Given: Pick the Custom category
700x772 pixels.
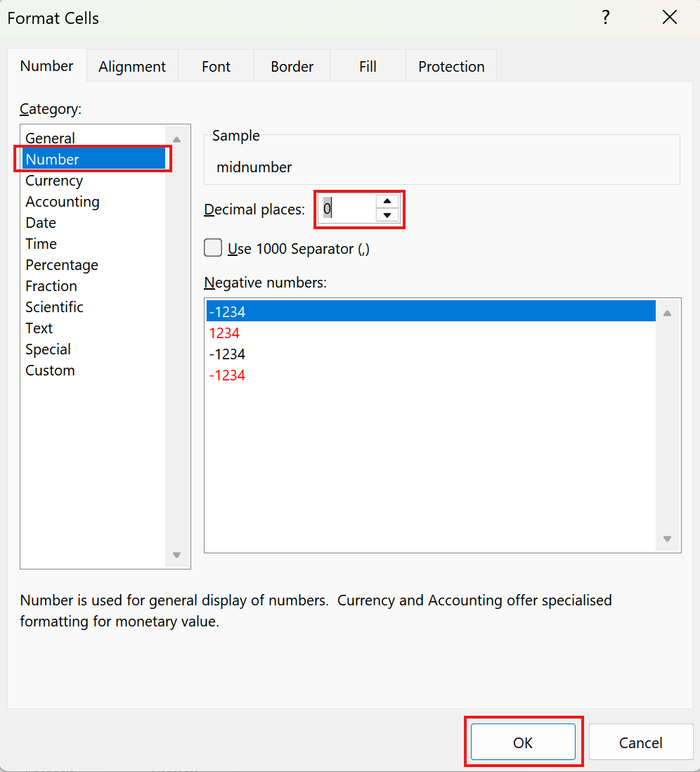Looking at the screenshot, I should [x=50, y=371].
